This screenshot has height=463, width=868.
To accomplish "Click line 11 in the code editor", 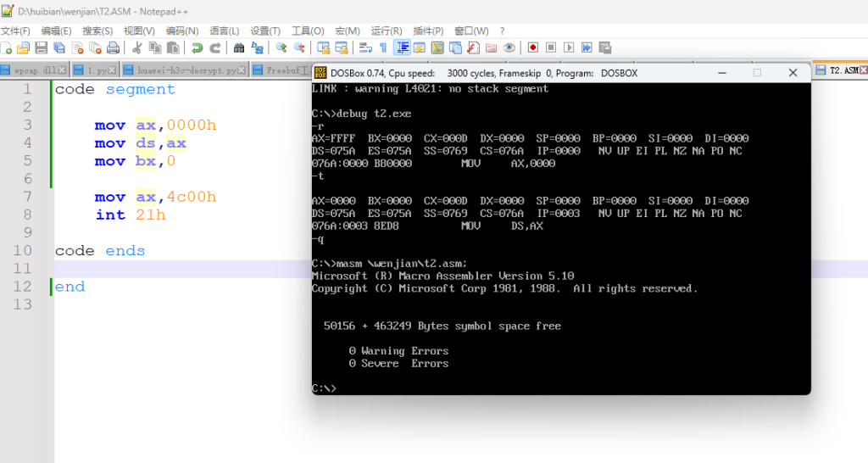I will [x=170, y=269].
